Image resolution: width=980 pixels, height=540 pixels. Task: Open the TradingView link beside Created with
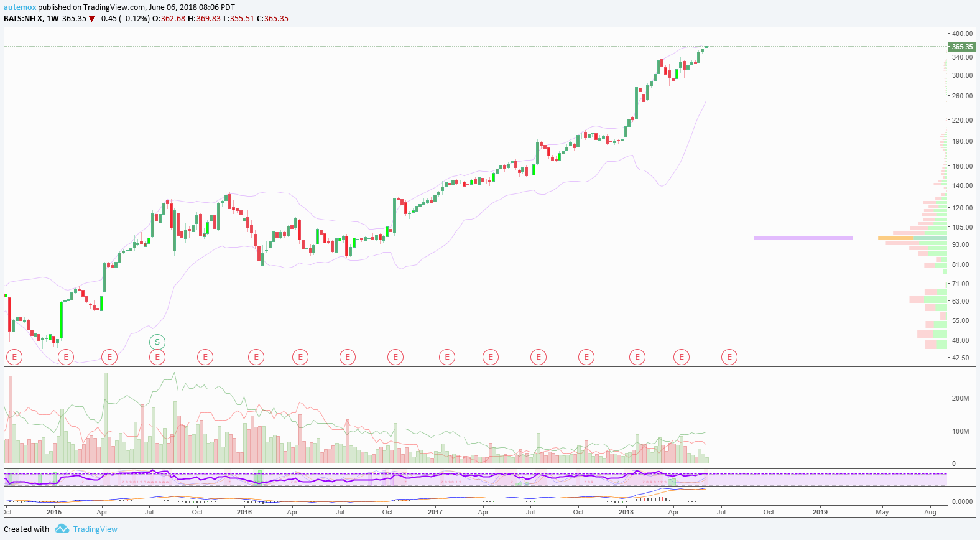(95, 529)
